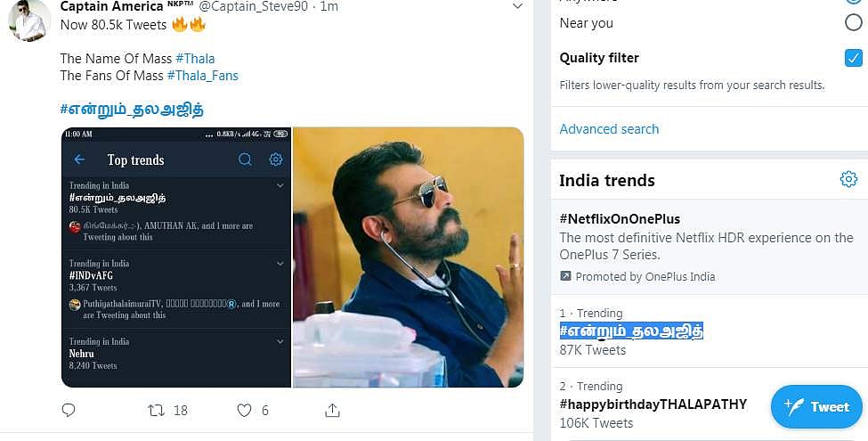Viewport: 868px width, 441px height.
Task: Retweet the Captain America tweet
Action: pyautogui.click(x=156, y=411)
